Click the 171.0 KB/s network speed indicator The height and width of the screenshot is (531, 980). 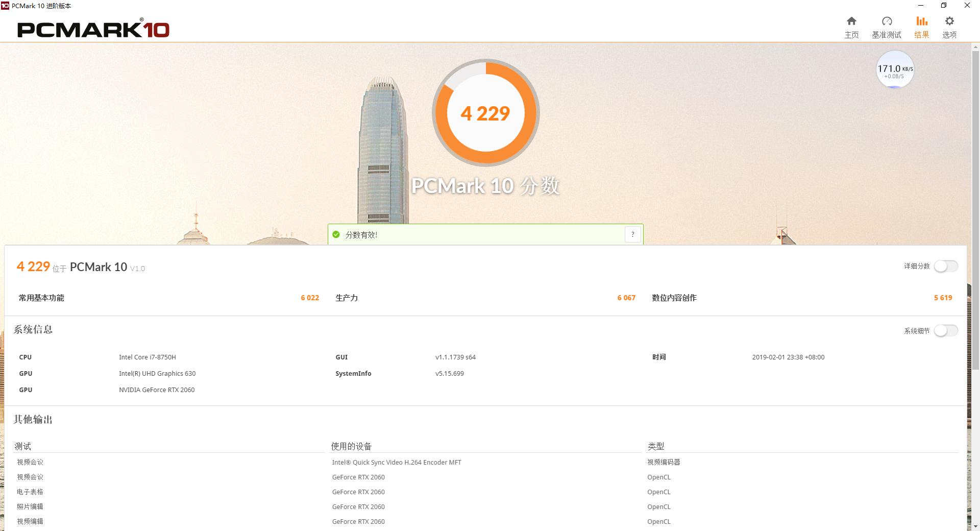coord(894,69)
